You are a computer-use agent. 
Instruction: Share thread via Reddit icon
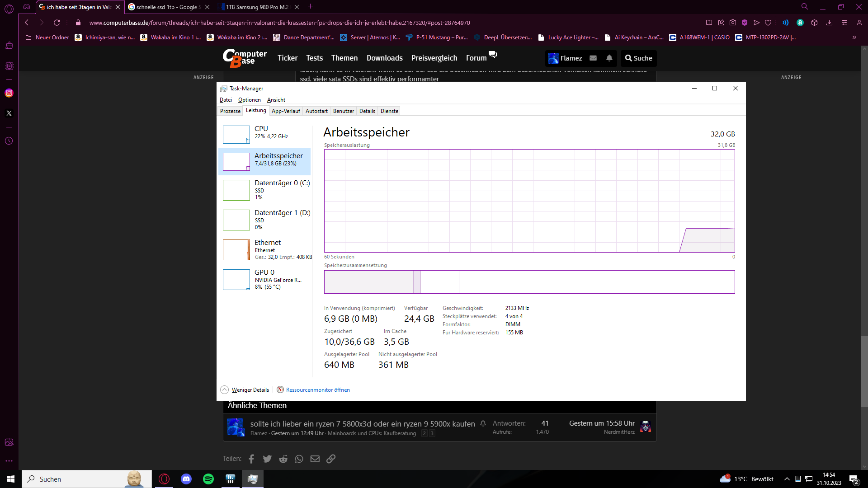(x=283, y=459)
